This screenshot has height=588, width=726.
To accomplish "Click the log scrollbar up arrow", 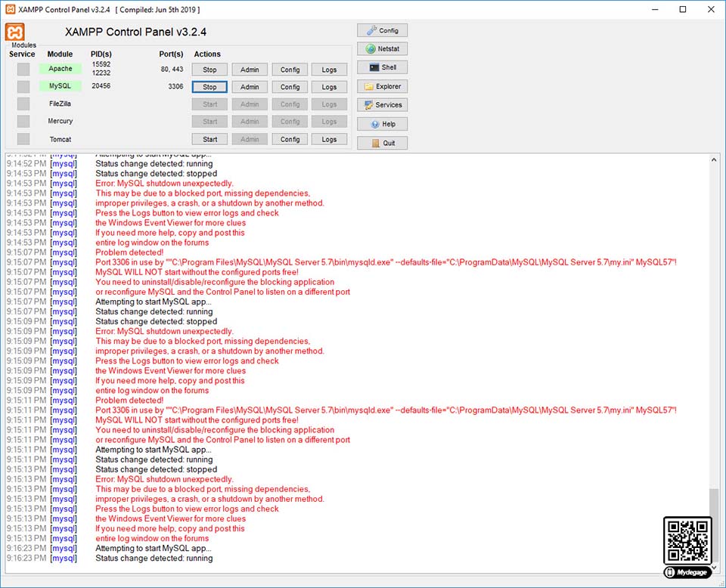I will pyautogui.click(x=713, y=159).
